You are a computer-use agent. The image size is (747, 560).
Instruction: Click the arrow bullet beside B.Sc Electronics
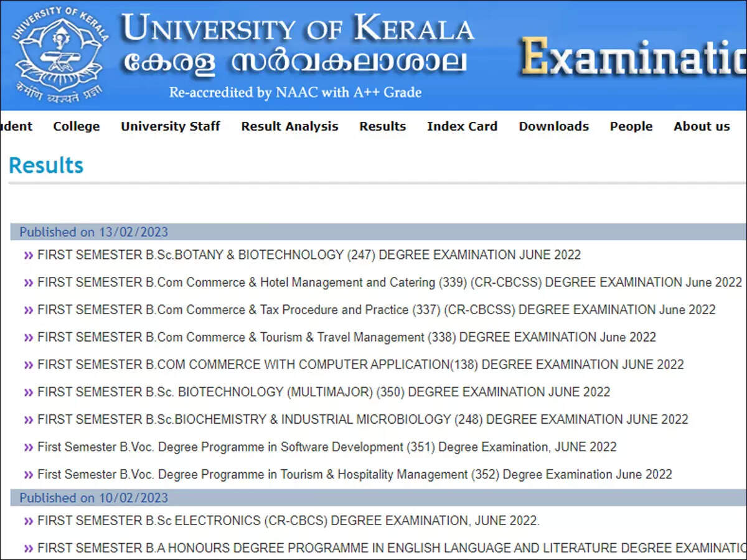point(28,521)
